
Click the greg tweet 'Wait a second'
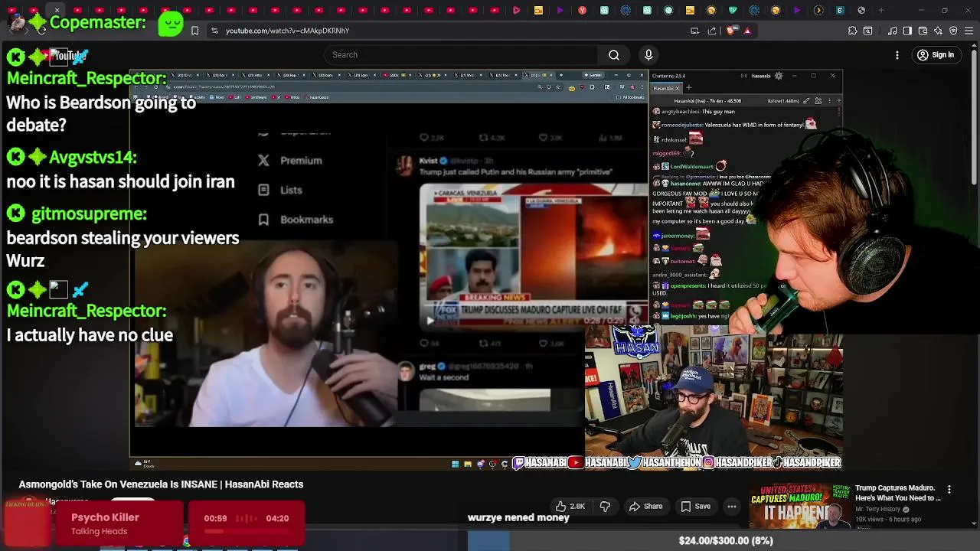(444, 377)
